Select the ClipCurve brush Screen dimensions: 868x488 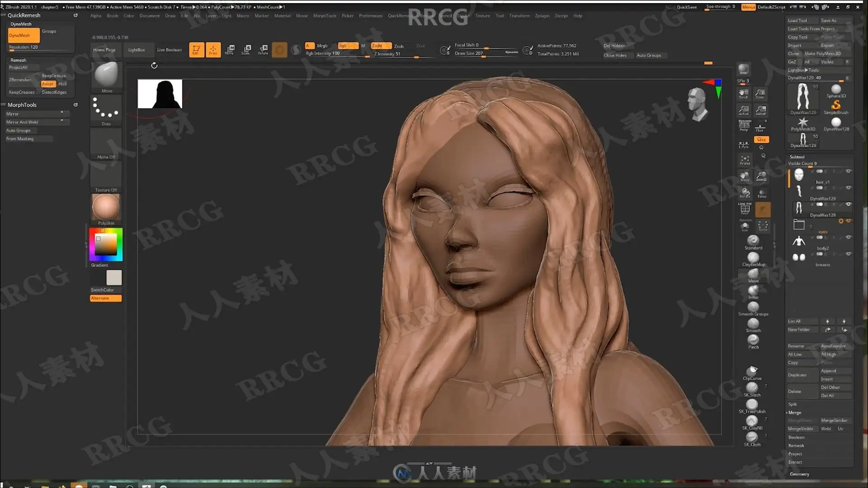click(x=752, y=373)
